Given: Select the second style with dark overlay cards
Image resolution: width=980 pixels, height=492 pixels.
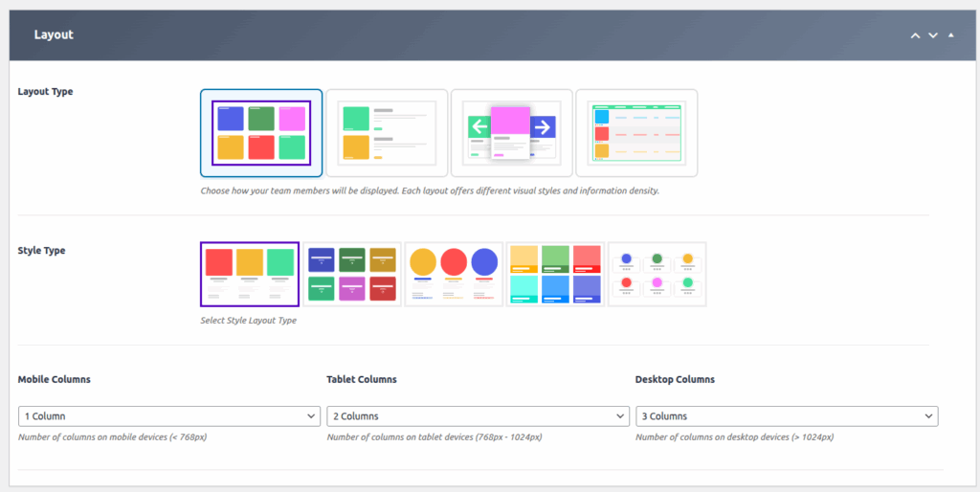Looking at the screenshot, I should click(x=352, y=274).
